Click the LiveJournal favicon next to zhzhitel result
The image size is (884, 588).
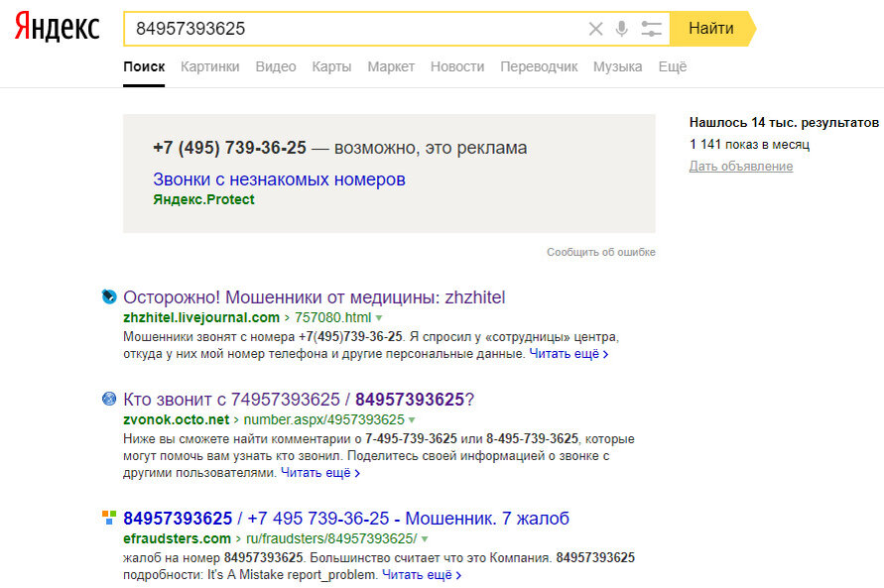[x=109, y=296]
